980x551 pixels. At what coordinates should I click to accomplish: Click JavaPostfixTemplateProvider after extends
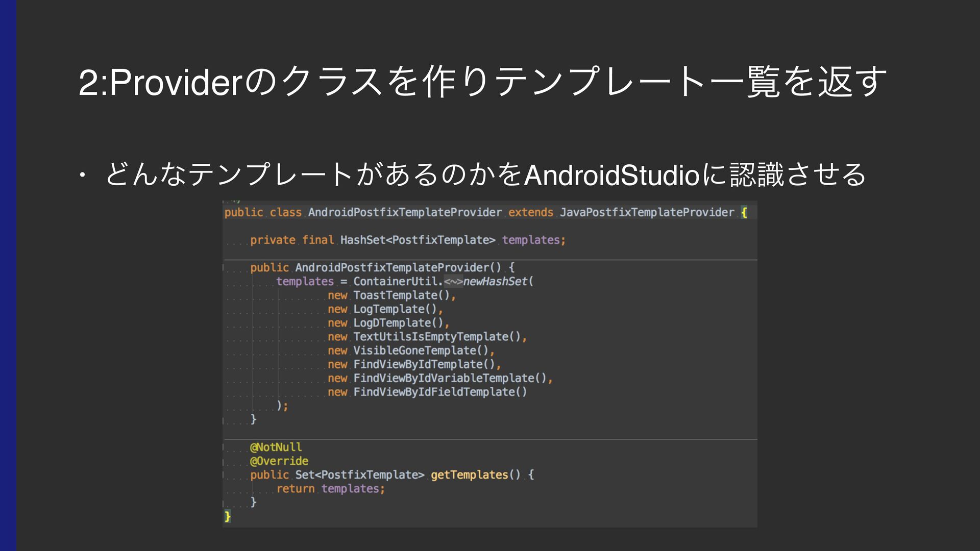pos(647,212)
